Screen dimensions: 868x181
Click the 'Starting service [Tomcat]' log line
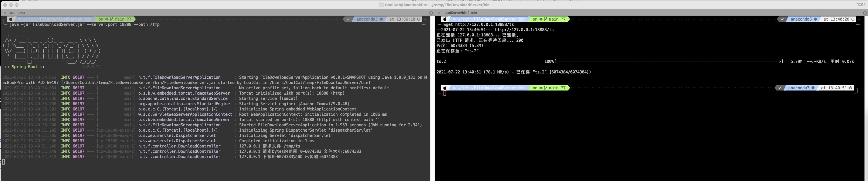pyautogui.click(x=268, y=99)
